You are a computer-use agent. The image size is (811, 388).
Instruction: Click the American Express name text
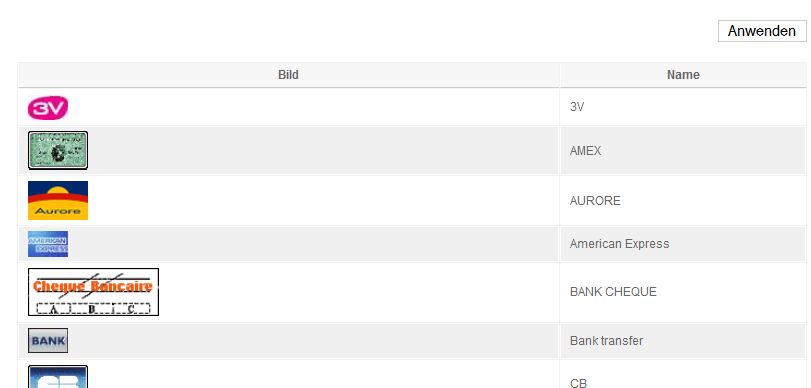coord(619,244)
